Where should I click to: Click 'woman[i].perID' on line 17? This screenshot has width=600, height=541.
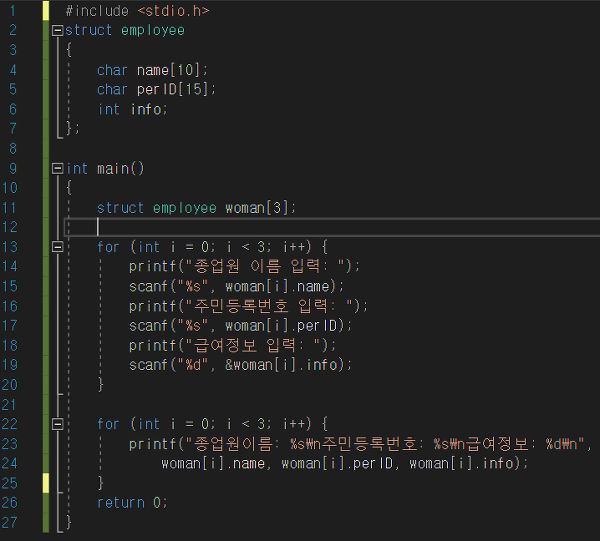281,326
